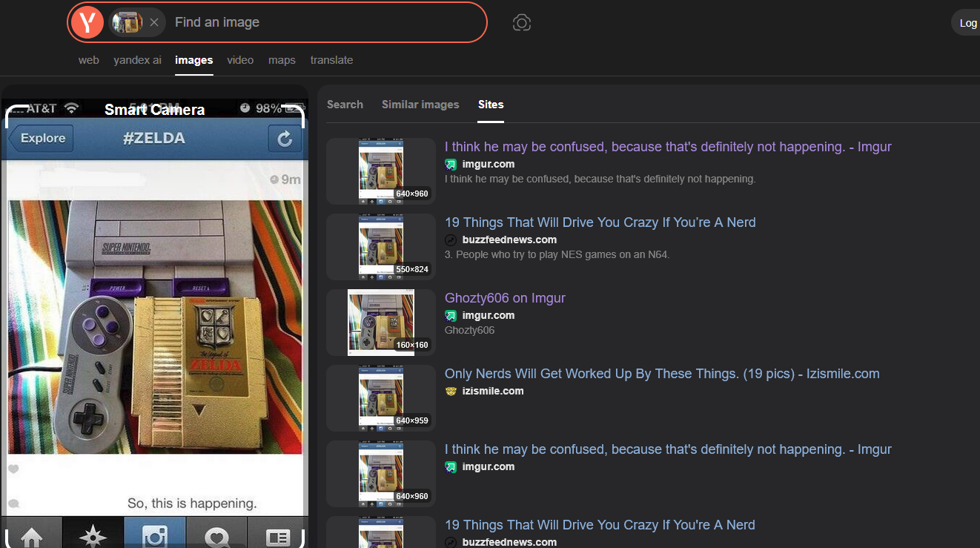Screen dimensions: 980x548
Task: Open the 550×824 result thumbnail
Action: 381,247
